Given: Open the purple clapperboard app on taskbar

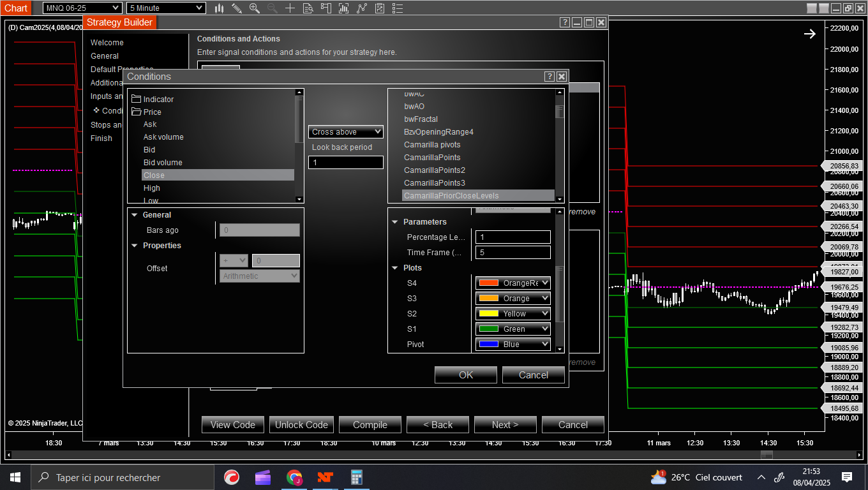Looking at the screenshot, I should (x=263, y=477).
